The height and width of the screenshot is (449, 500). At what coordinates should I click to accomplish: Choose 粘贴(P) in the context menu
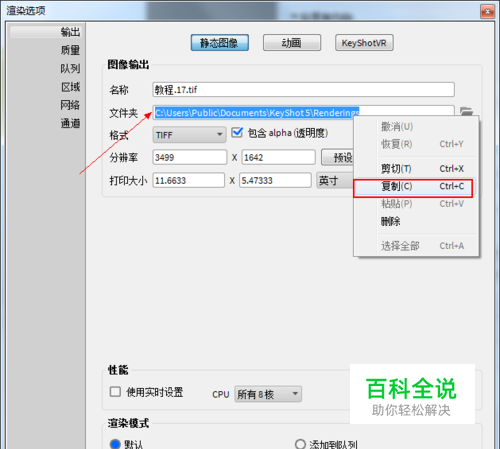click(x=416, y=204)
